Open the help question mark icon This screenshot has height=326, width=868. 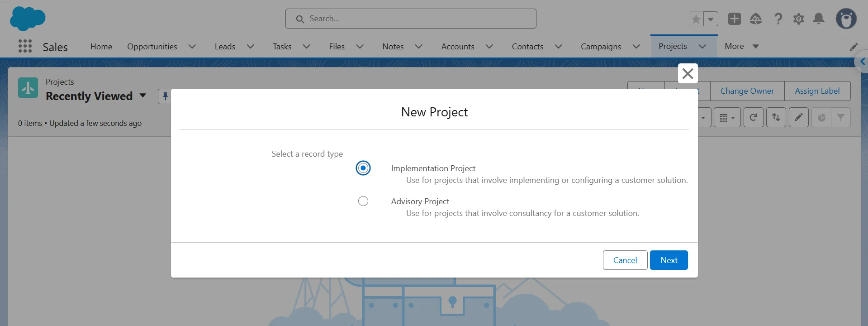tap(778, 19)
